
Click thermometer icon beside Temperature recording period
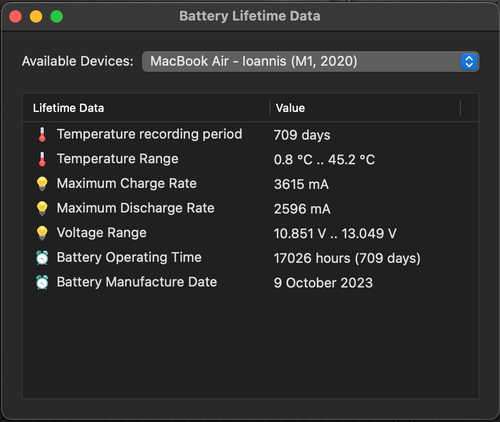pos(42,135)
